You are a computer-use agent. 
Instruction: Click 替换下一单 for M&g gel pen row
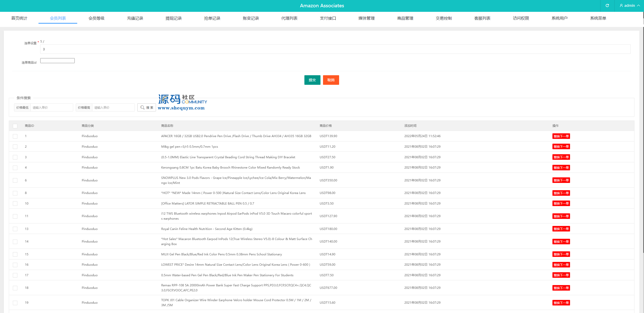click(561, 146)
